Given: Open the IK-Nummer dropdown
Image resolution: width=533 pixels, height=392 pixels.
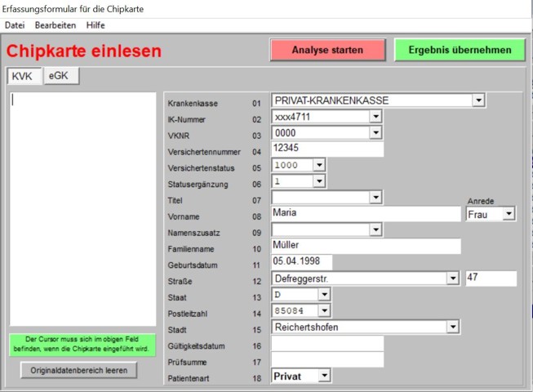Looking at the screenshot, I should click(x=375, y=117).
